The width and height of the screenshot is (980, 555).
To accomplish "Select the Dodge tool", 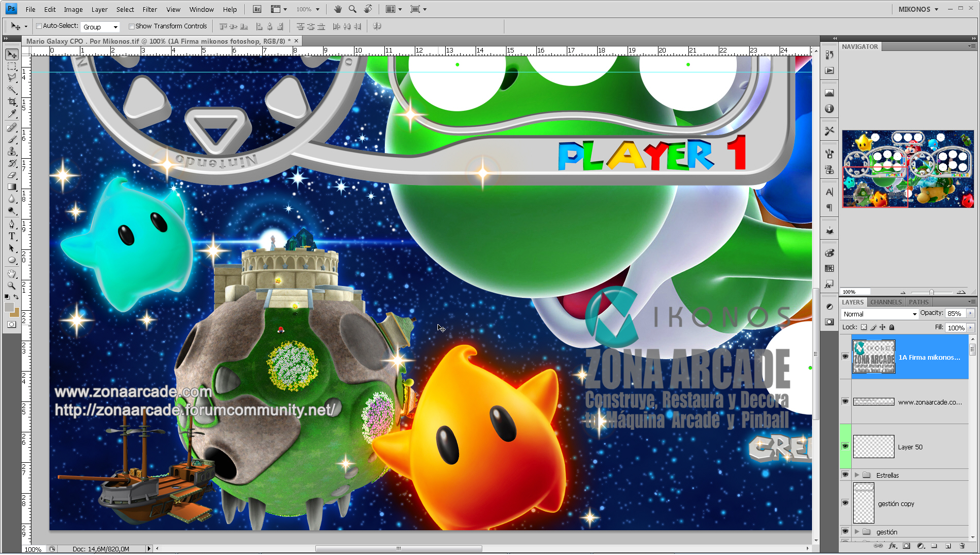I will 12,211.
